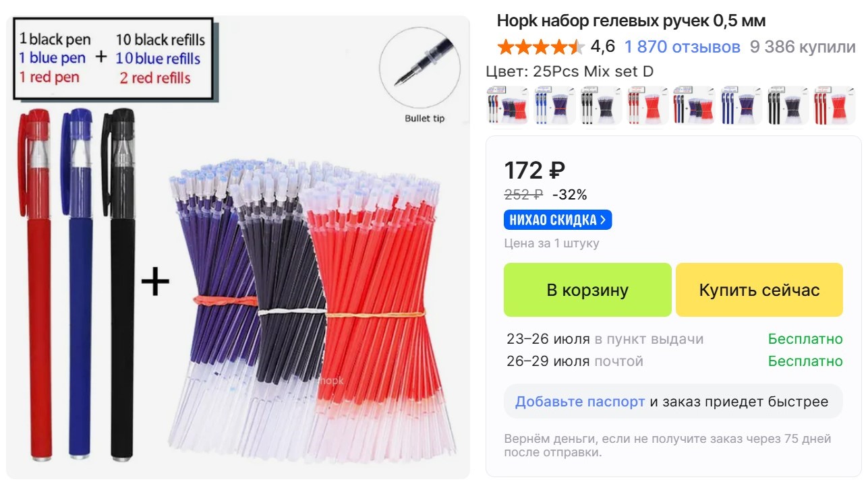The width and height of the screenshot is (868, 490).
Task: Select the seventh variant, black matte pens
Action: point(787,105)
